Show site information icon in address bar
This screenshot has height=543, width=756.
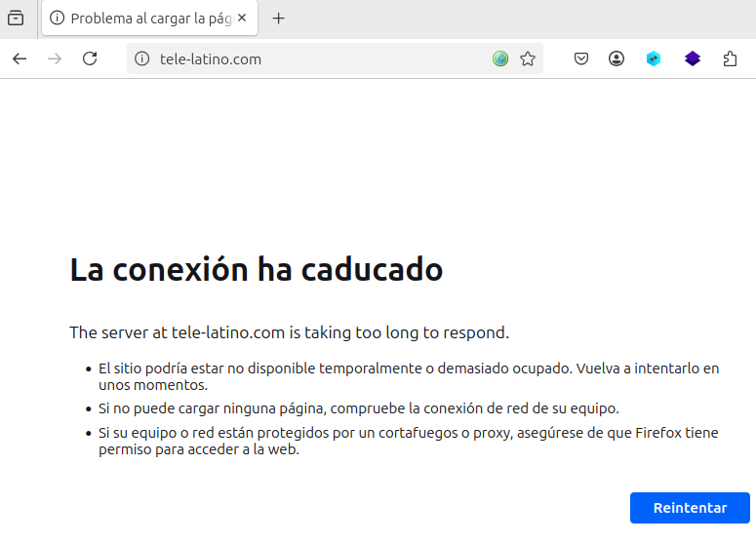tap(141, 58)
